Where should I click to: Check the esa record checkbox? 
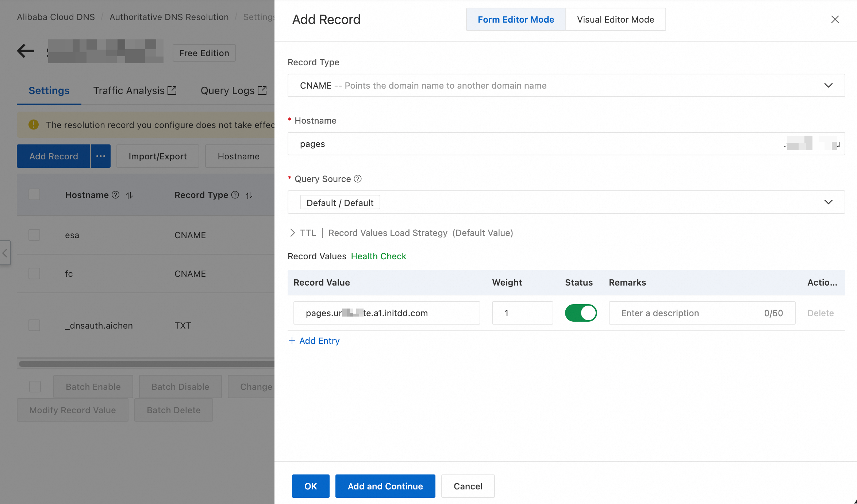click(34, 235)
